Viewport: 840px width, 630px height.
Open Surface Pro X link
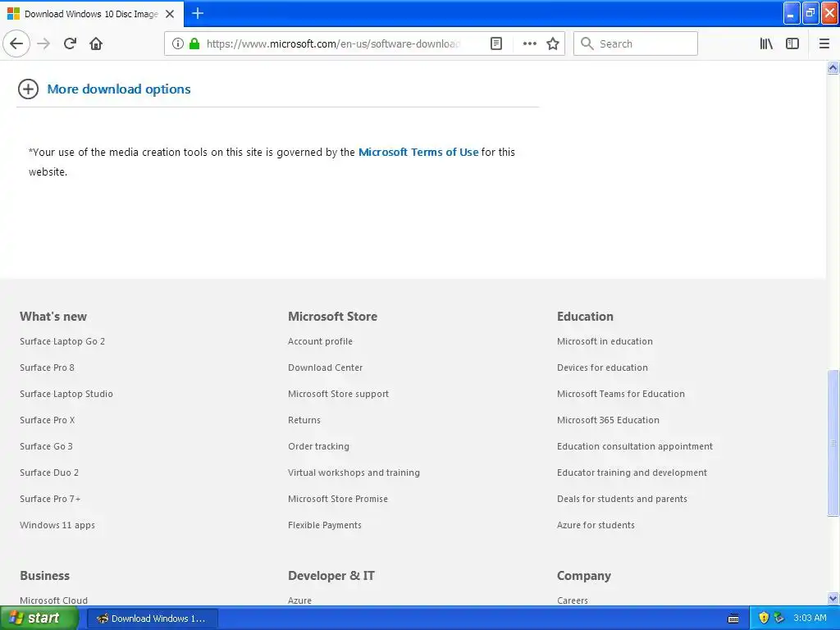[48, 420]
